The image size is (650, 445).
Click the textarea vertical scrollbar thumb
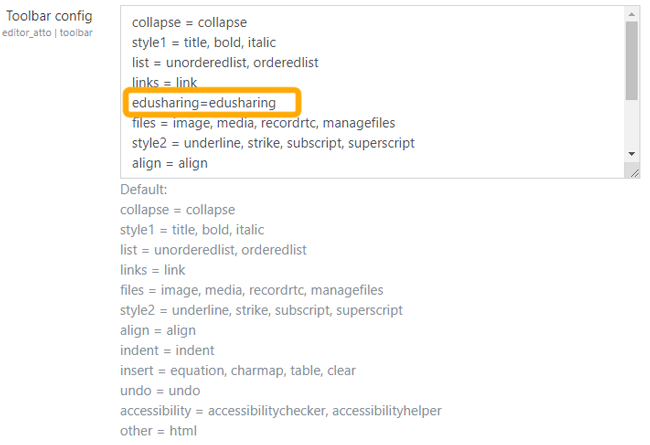point(631,60)
